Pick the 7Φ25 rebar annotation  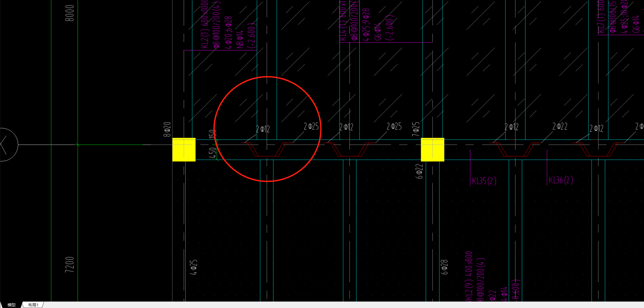416,129
